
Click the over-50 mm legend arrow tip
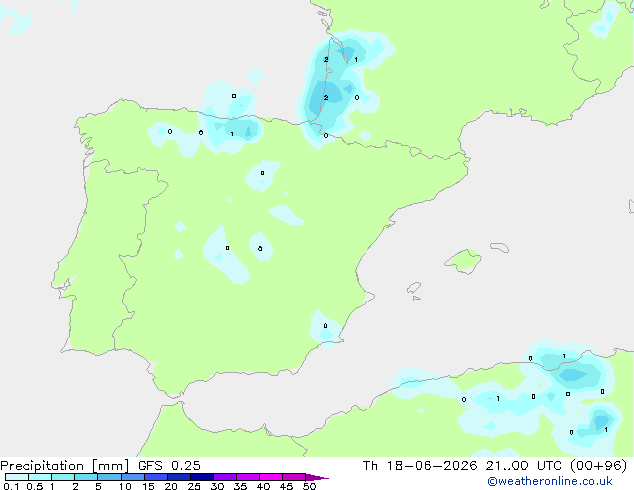point(317,477)
